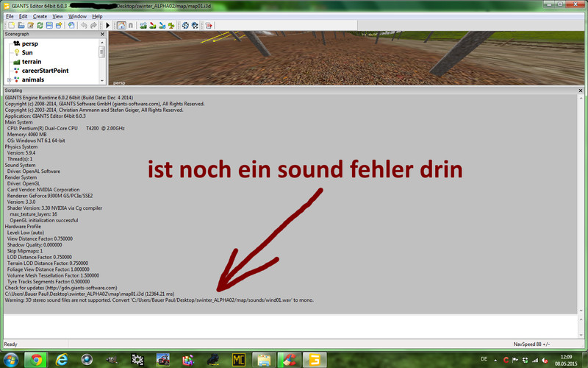The height and width of the screenshot is (368, 588).
Task: Click the Redo arrow icon
Action: coord(93,25)
